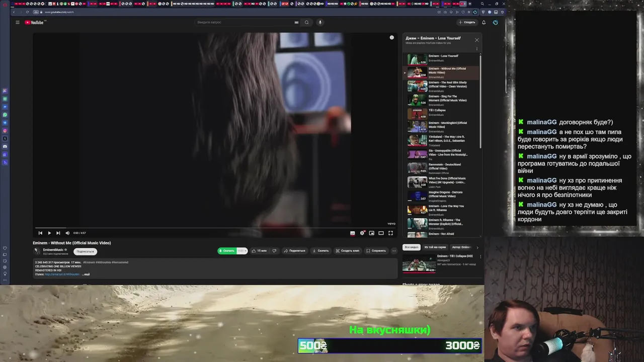The image size is (644, 362).
Task: Close the 'Джем – Eminem – Lose Yourself' playlist panel
Action: click(x=477, y=40)
